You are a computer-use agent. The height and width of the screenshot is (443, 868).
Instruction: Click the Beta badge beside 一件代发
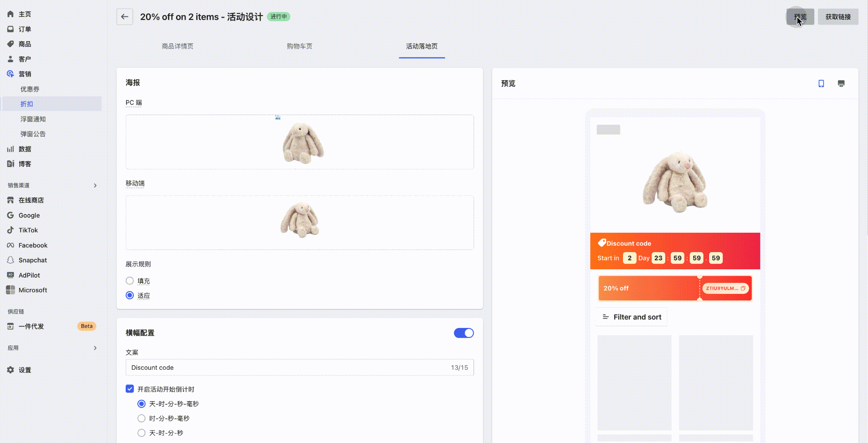(x=87, y=326)
